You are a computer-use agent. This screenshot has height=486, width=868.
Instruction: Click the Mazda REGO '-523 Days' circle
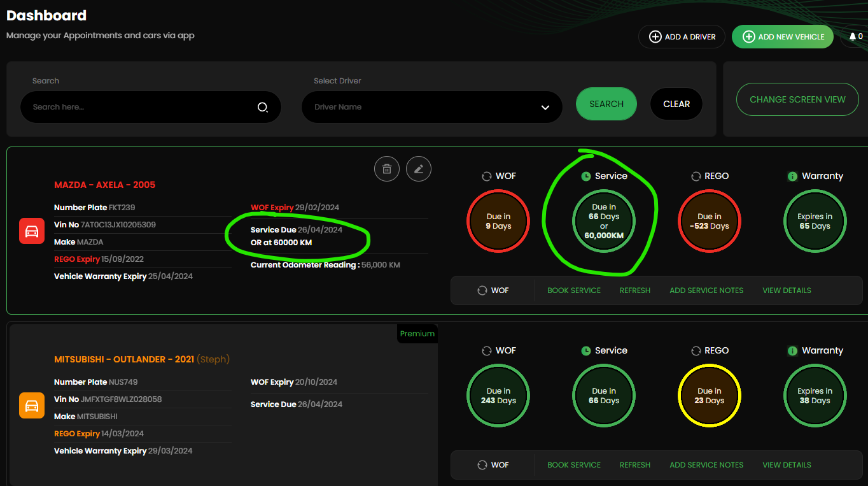pyautogui.click(x=710, y=221)
